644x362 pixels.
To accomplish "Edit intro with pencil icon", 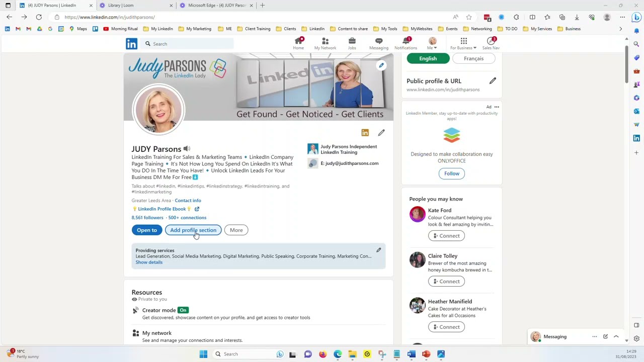I will coord(381,133).
